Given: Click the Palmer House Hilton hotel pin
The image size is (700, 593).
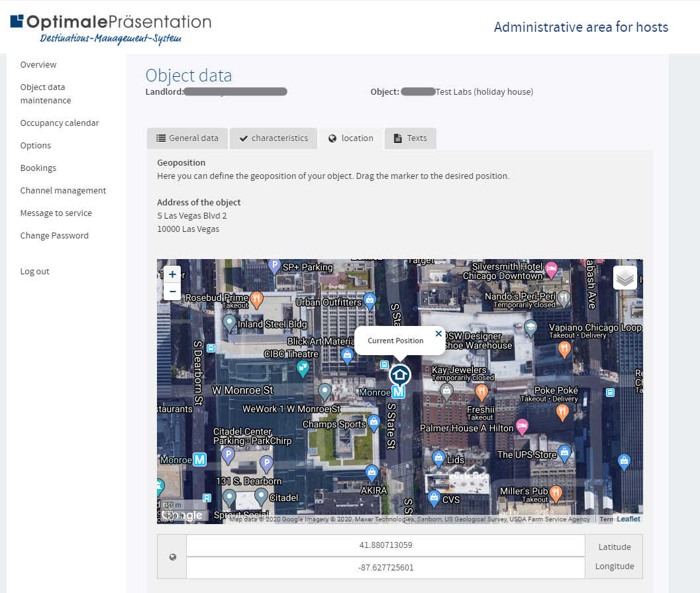Looking at the screenshot, I should tap(522, 427).
